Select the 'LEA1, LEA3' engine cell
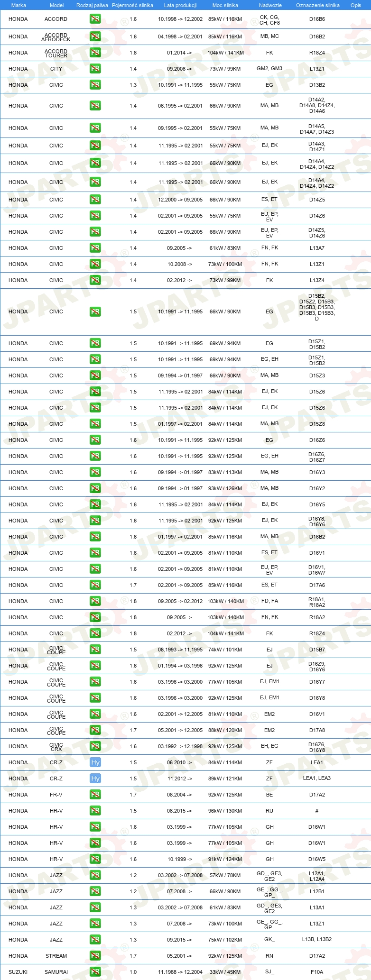The width and height of the screenshot is (371, 980). [317, 779]
